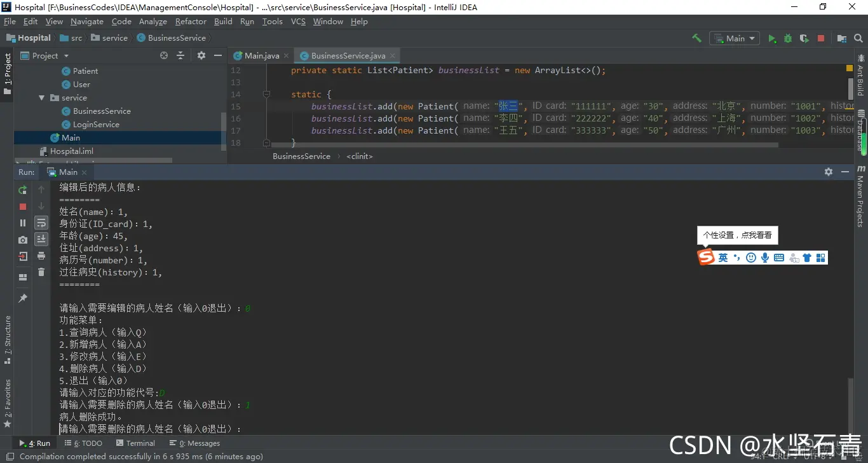Click the Sogou IME microphone icon

[x=765, y=258]
